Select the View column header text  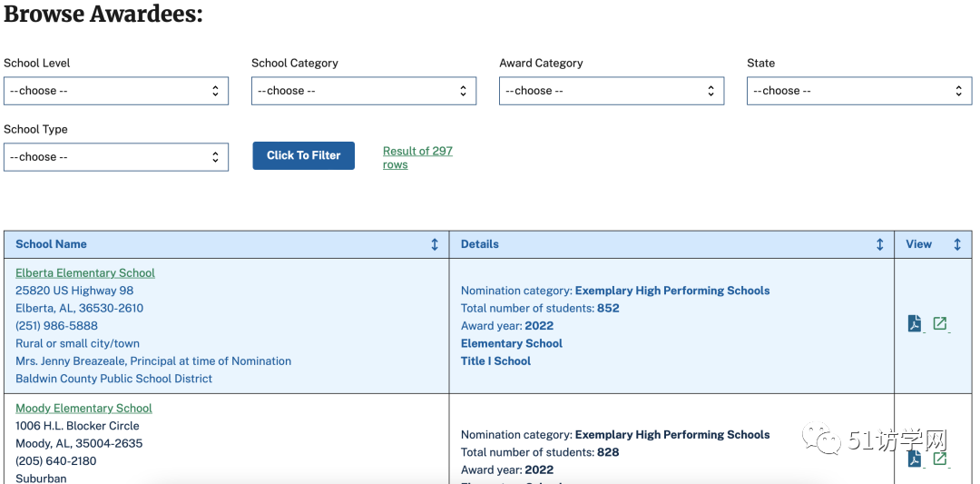918,244
